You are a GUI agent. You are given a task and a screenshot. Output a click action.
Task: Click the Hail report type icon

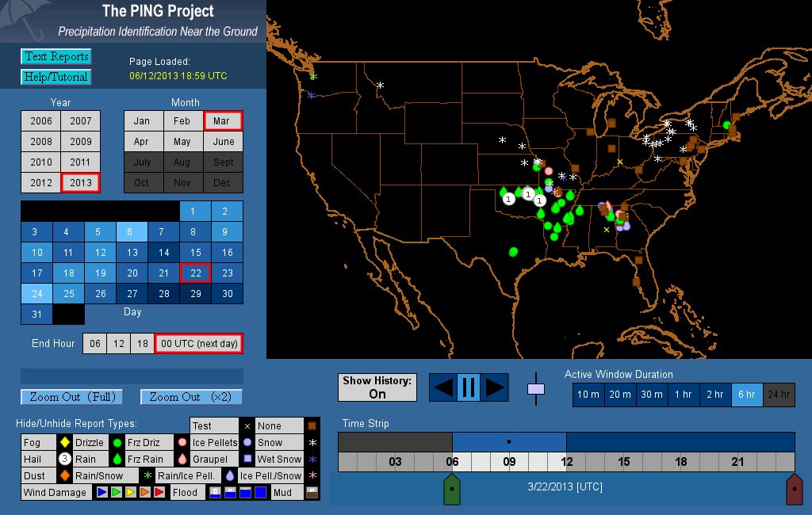65,459
